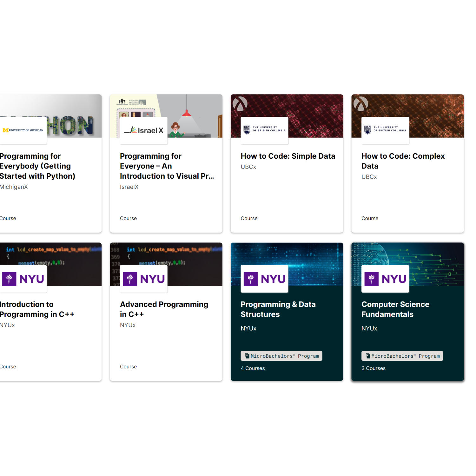Open Programming for Everyone Visual Programming course title
This screenshot has width=476, height=476.
[x=167, y=166]
